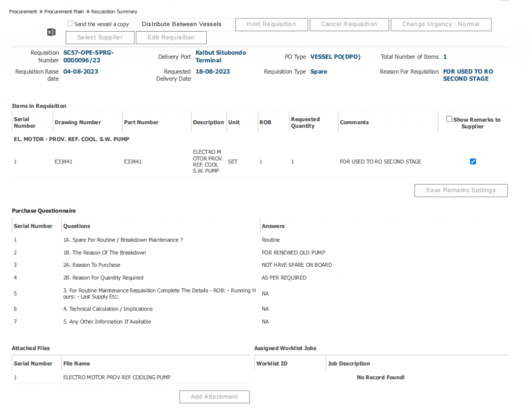This screenshot has height=414, width=532.
Task: Click the Select Supplier button
Action: [100, 37]
